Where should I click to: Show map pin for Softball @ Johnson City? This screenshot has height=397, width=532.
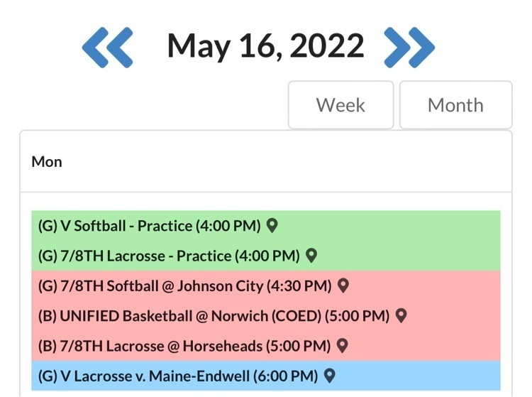(343, 285)
